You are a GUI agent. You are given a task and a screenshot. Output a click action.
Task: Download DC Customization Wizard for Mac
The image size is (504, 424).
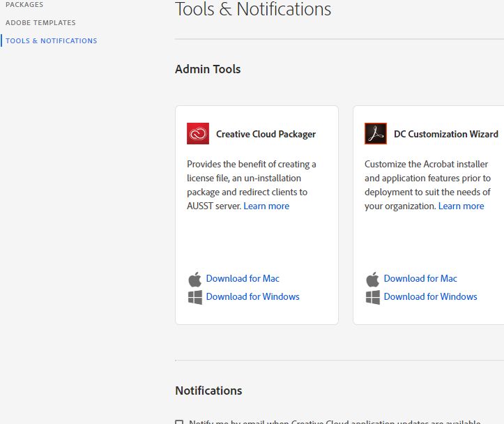click(x=420, y=278)
